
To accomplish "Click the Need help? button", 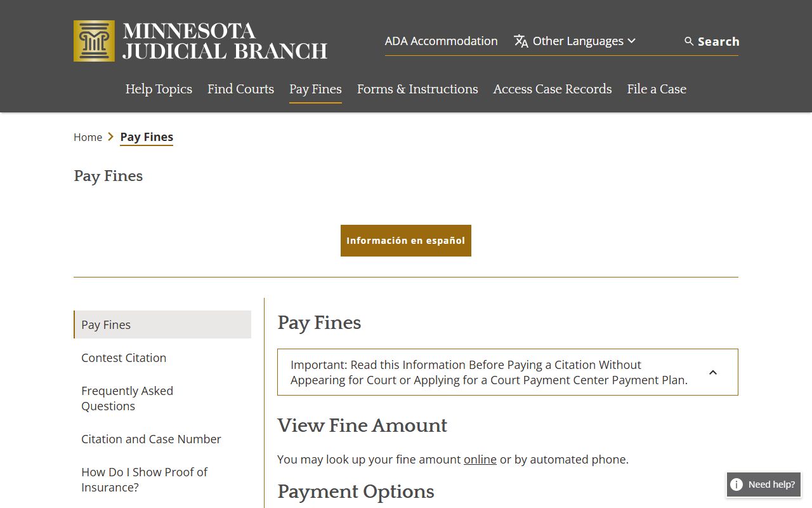I will 763,485.
